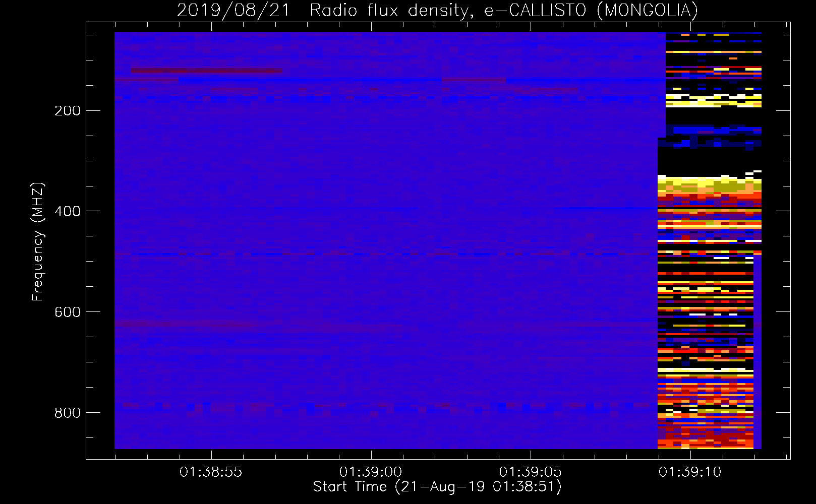Click the "01:38:55" time tick label
Screen dimensions: 816x504
click(x=211, y=472)
